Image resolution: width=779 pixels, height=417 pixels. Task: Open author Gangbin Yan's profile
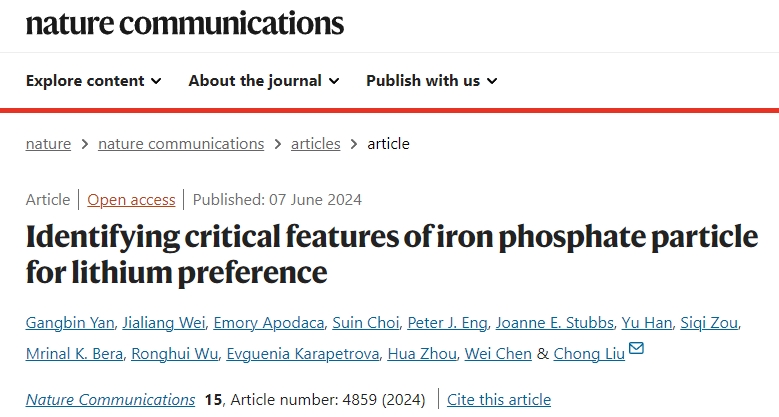click(70, 323)
